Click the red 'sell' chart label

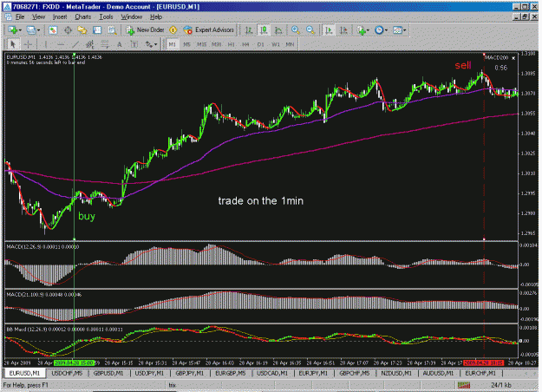(x=463, y=65)
